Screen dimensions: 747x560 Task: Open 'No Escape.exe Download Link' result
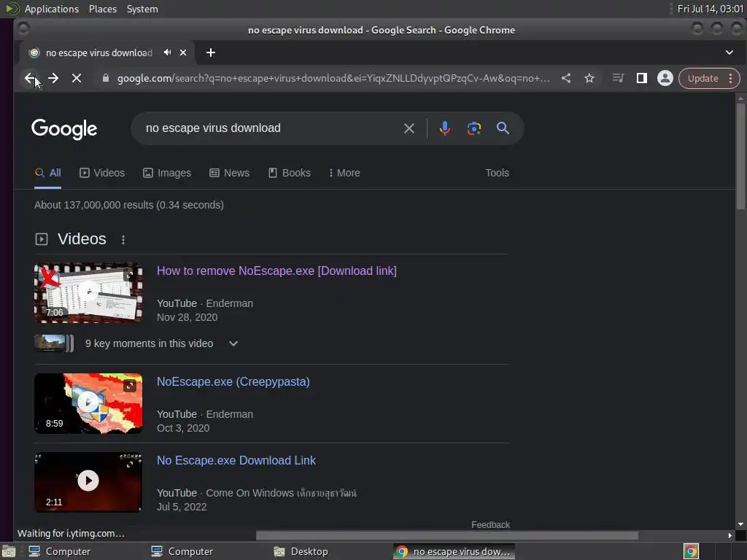pyautogui.click(x=236, y=461)
